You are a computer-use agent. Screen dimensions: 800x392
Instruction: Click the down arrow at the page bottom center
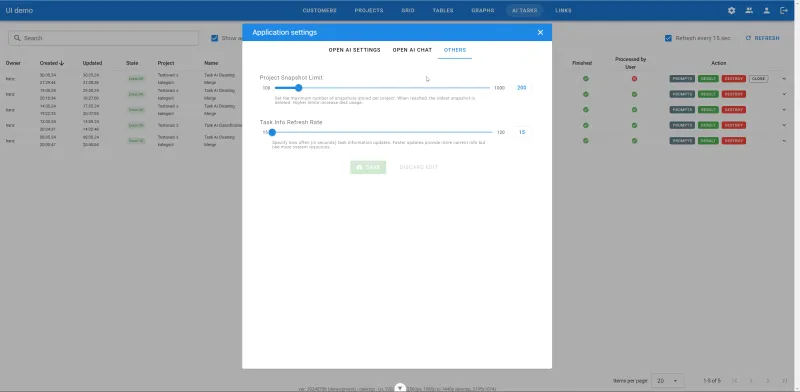pos(401,388)
